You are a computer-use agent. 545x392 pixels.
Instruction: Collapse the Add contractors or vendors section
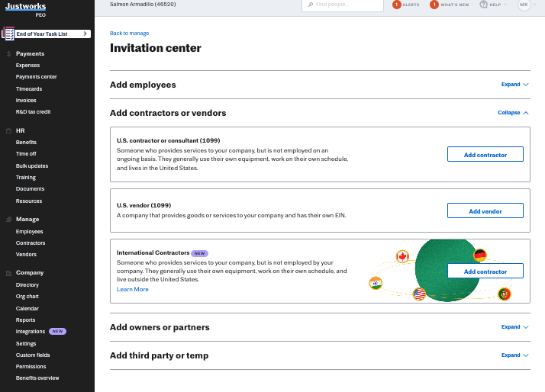[x=513, y=113]
